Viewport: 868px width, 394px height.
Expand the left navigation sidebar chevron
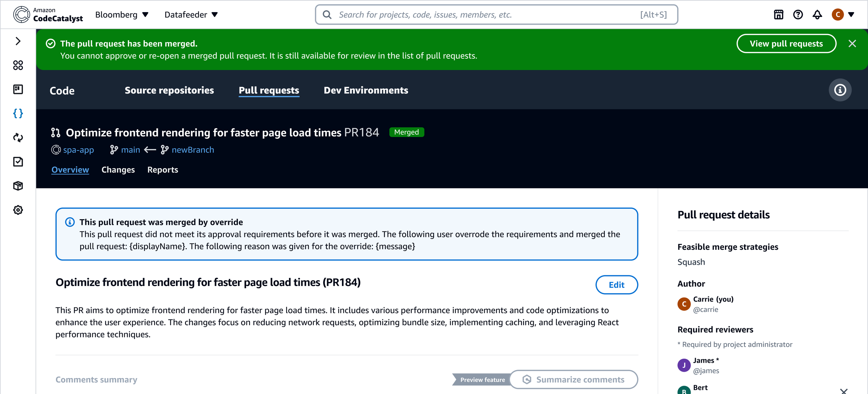tap(18, 41)
